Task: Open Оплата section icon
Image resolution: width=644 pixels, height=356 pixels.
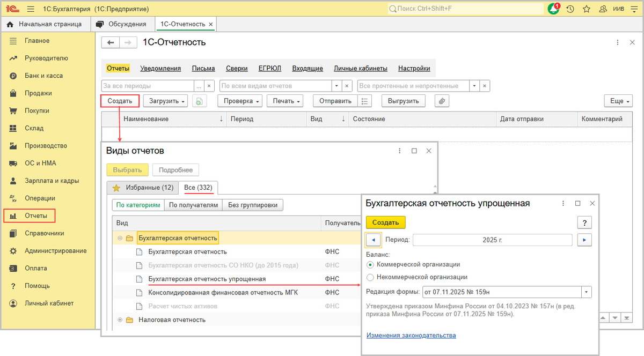Action: (13, 268)
